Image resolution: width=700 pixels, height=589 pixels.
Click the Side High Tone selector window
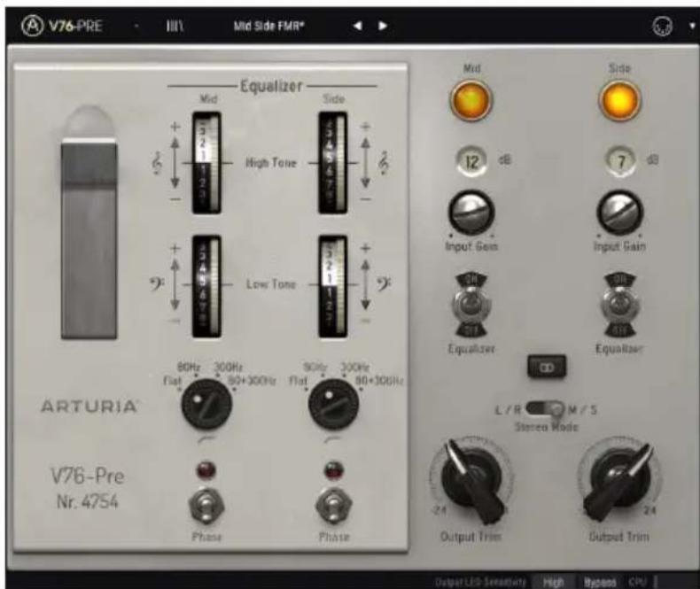[x=333, y=163]
